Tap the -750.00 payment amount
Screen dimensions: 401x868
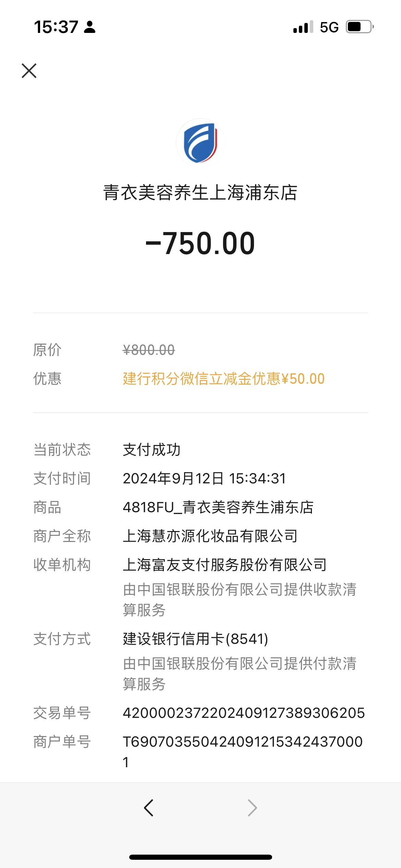200,243
